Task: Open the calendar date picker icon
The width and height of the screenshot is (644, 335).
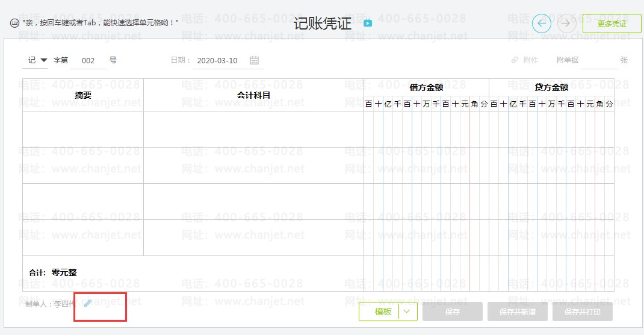Action: 254,60
